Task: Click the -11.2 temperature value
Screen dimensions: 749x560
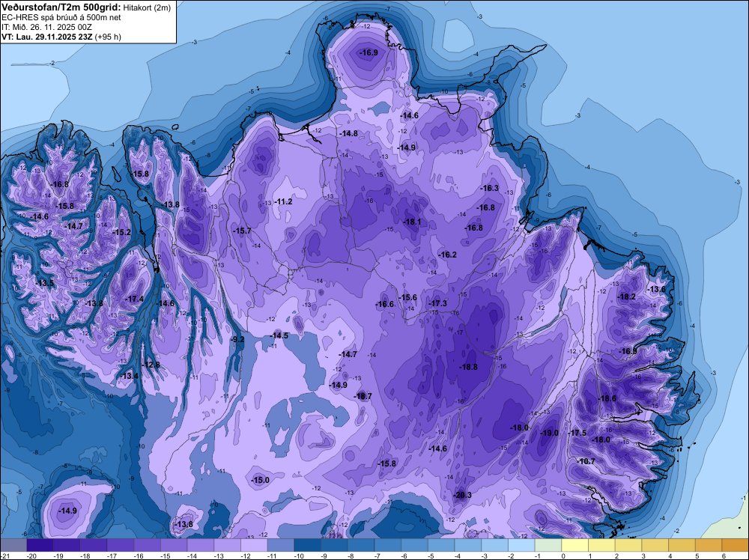Action: tap(283, 202)
